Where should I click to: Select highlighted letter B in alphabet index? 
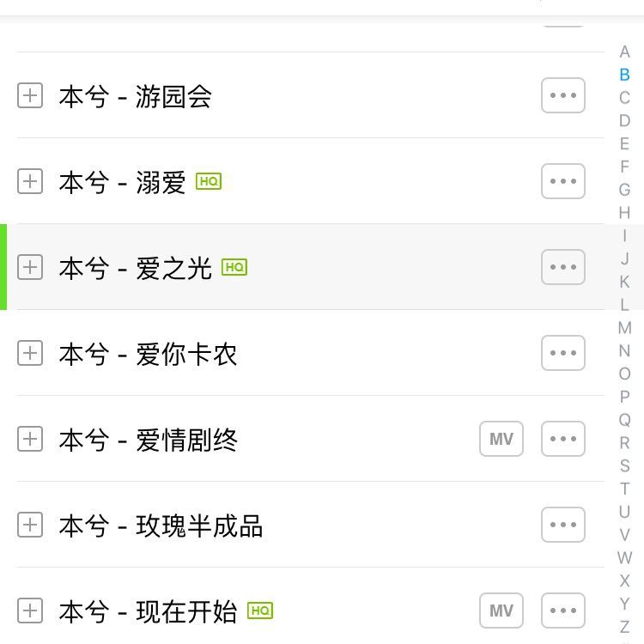[x=624, y=75]
